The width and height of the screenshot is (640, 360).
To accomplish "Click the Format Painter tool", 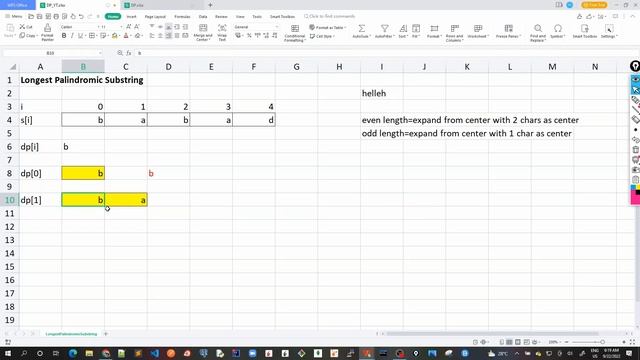I will pyautogui.click(x=47, y=32).
